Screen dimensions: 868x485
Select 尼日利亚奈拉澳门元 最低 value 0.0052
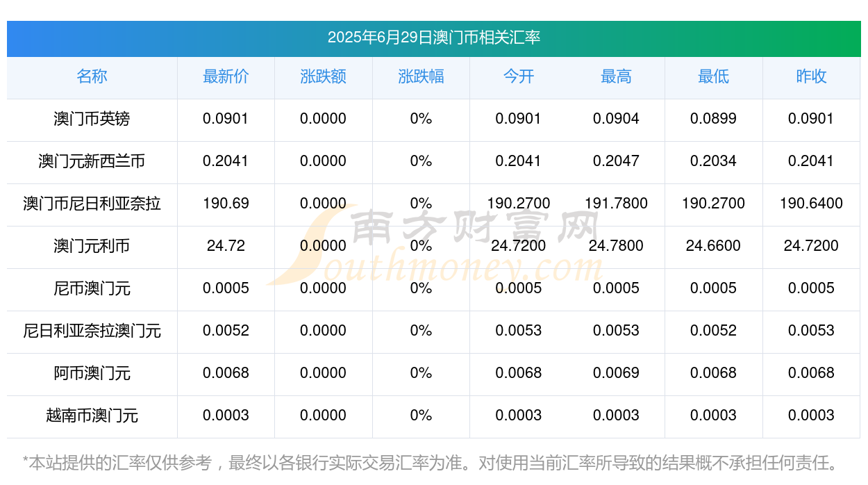[714, 331]
